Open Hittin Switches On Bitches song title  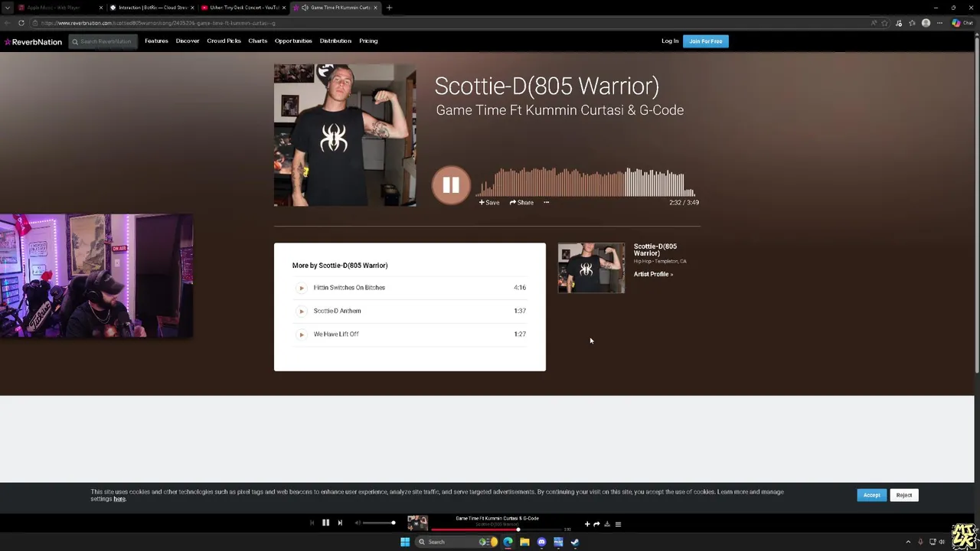coord(349,288)
